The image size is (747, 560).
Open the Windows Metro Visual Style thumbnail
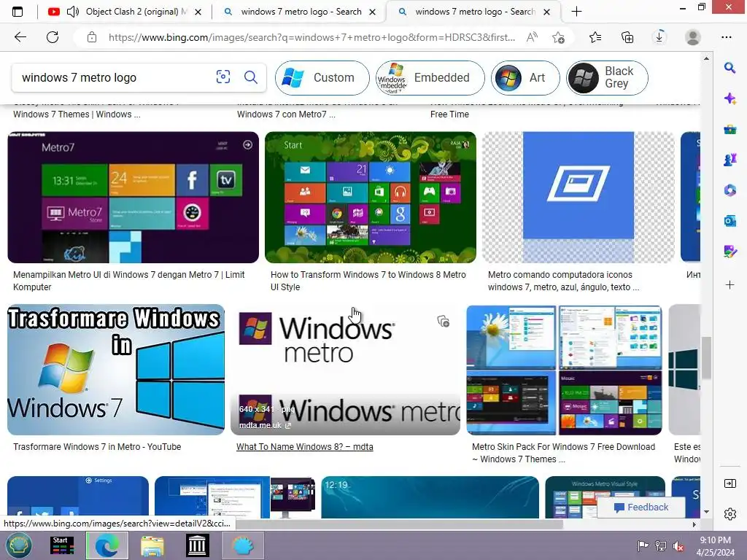tap(605, 497)
